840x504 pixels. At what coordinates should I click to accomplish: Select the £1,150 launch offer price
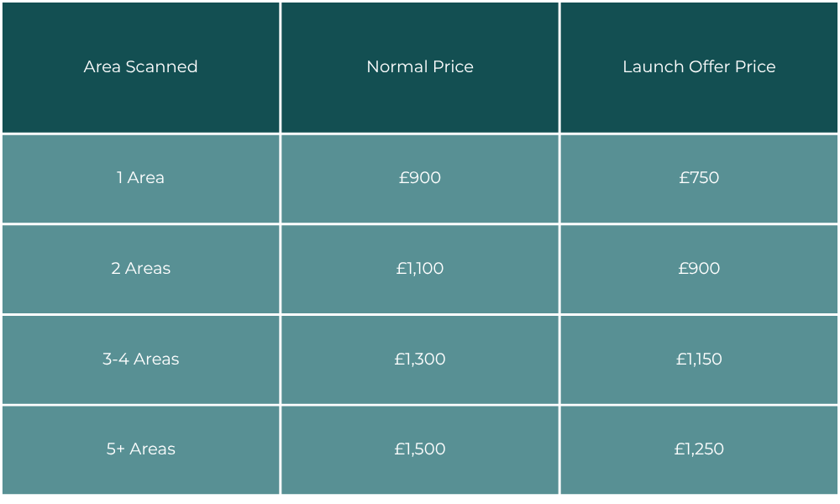pyautogui.click(x=699, y=360)
